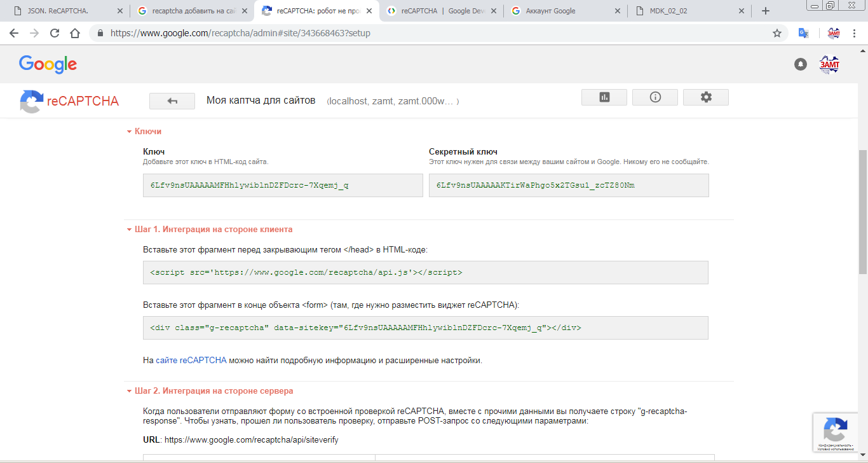Open the statistics bar-chart button
This screenshot has width=868, height=463.
[604, 97]
